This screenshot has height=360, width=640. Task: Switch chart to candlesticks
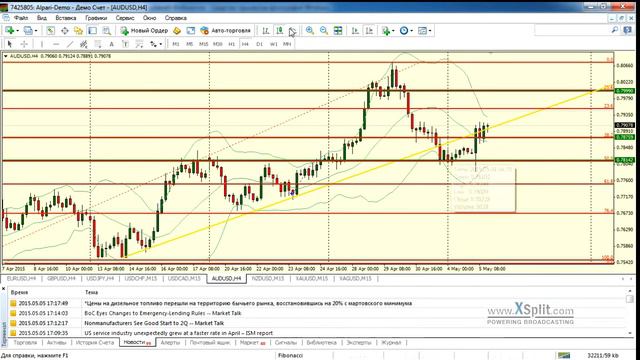point(280,31)
